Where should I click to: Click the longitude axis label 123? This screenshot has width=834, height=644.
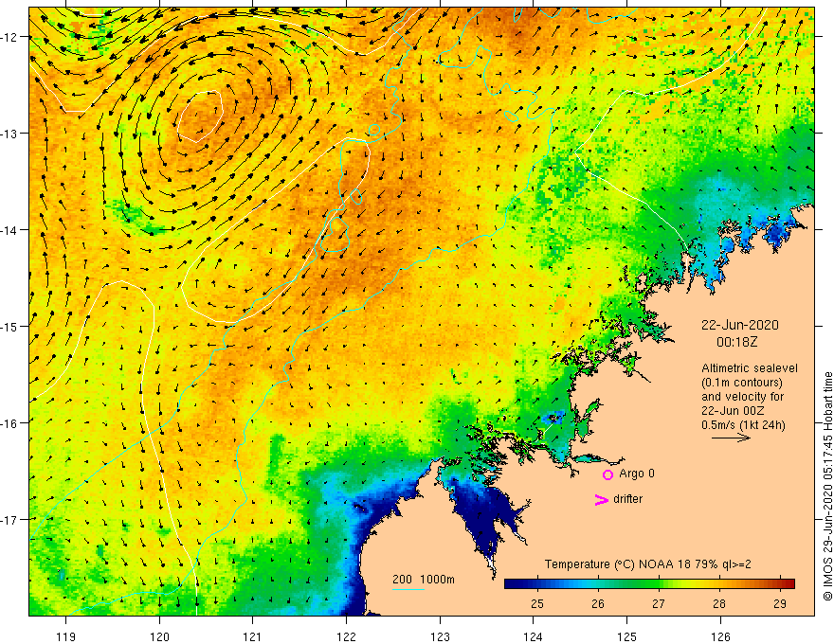pyautogui.click(x=440, y=636)
